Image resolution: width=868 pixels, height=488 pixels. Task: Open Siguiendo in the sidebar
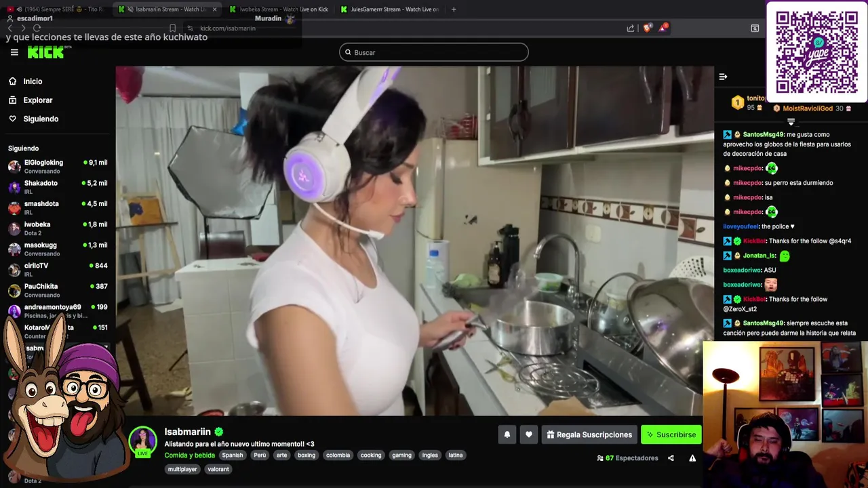(x=41, y=119)
